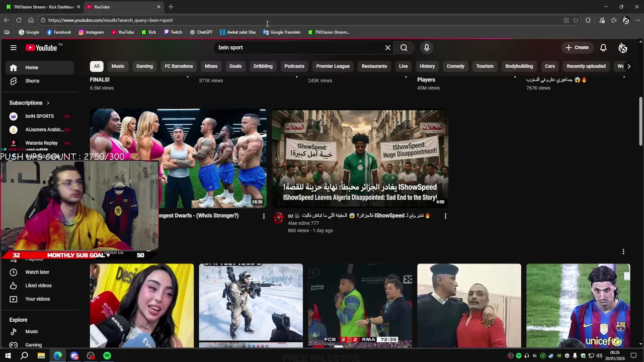This screenshot has height=362, width=644.
Task: Open options menu for the Strongest Dwarfs video
Action: 264,216
